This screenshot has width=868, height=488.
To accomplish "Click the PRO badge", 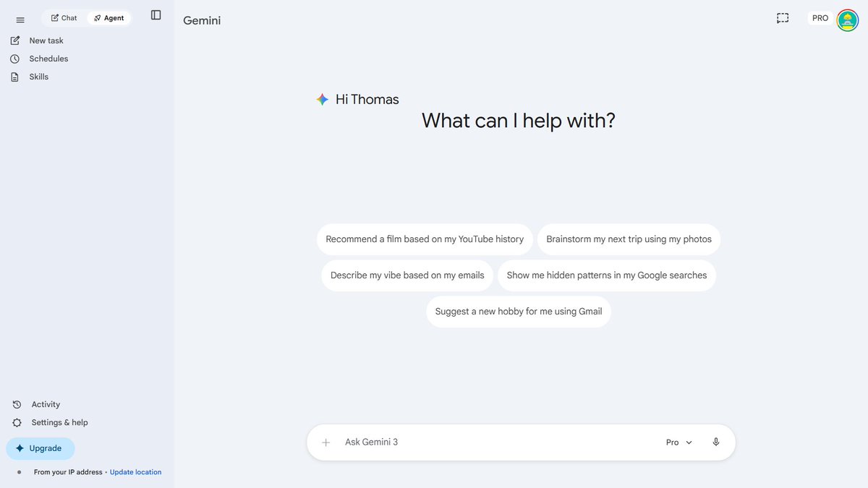I will pyautogui.click(x=820, y=18).
